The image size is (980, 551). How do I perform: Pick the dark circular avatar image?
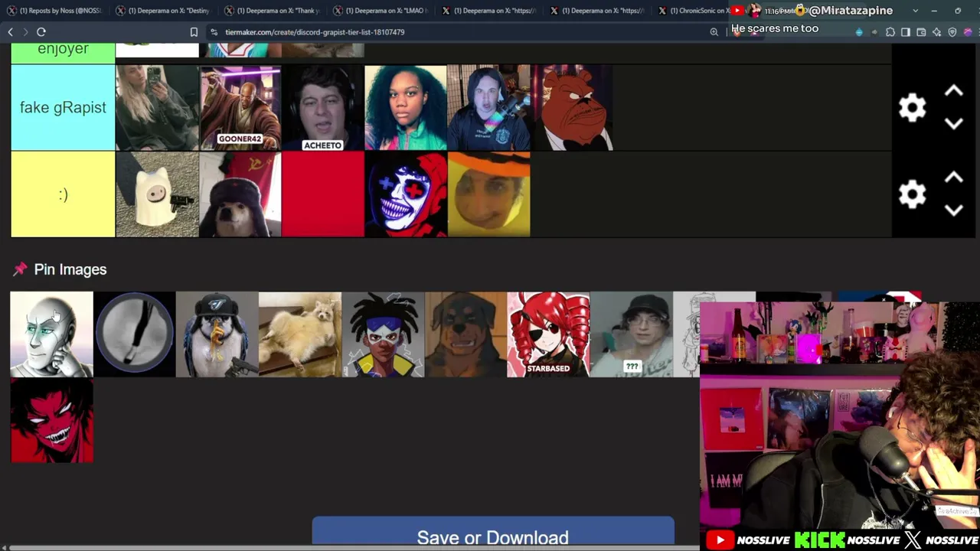pos(134,334)
